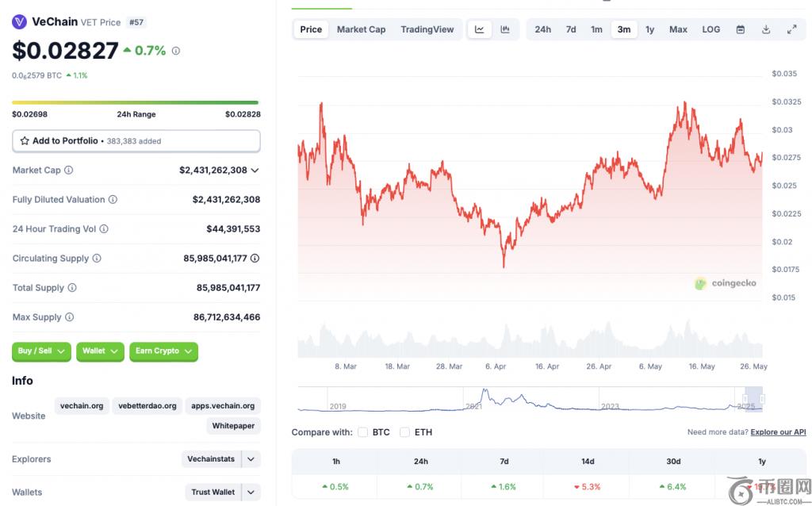This screenshot has height=506, width=812.
Task: Click the download chart data icon
Action: tap(766, 29)
